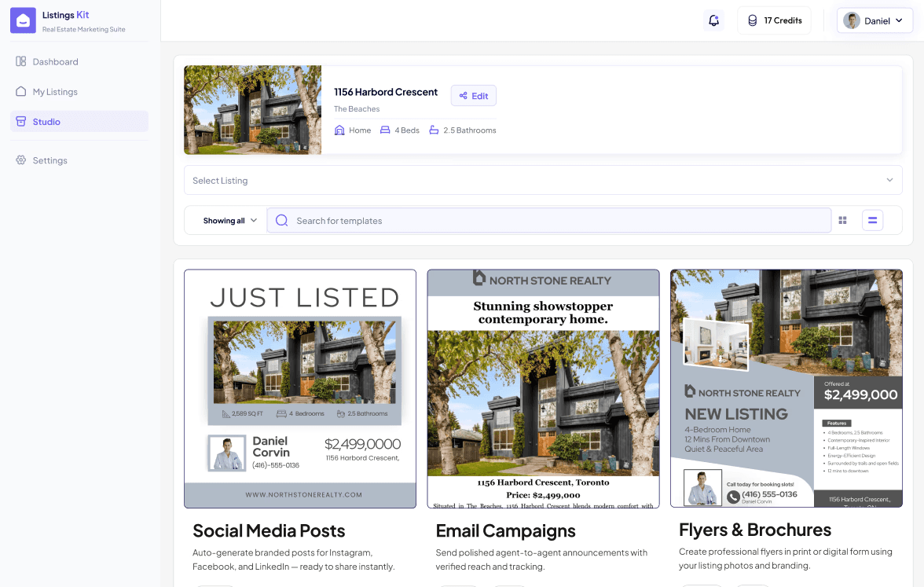924x587 pixels.
Task: Click the 17 Credits button
Action: pyautogui.click(x=774, y=20)
